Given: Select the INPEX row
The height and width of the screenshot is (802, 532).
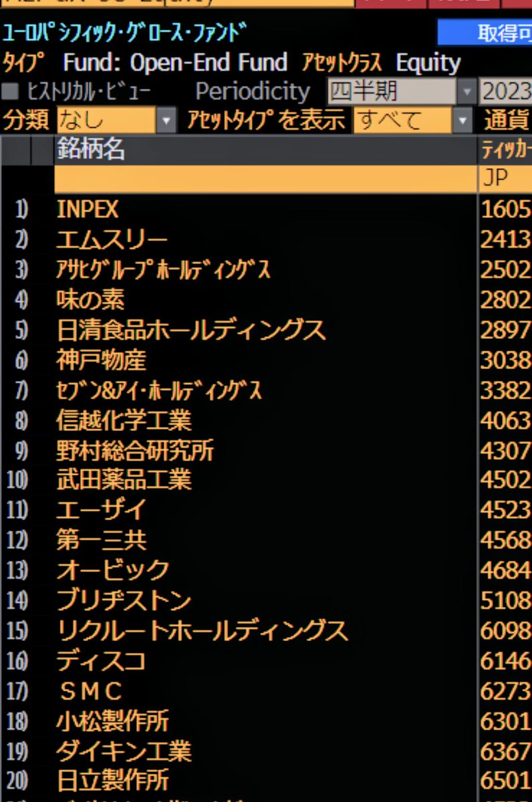Looking at the screenshot, I should click(x=266, y=210).
